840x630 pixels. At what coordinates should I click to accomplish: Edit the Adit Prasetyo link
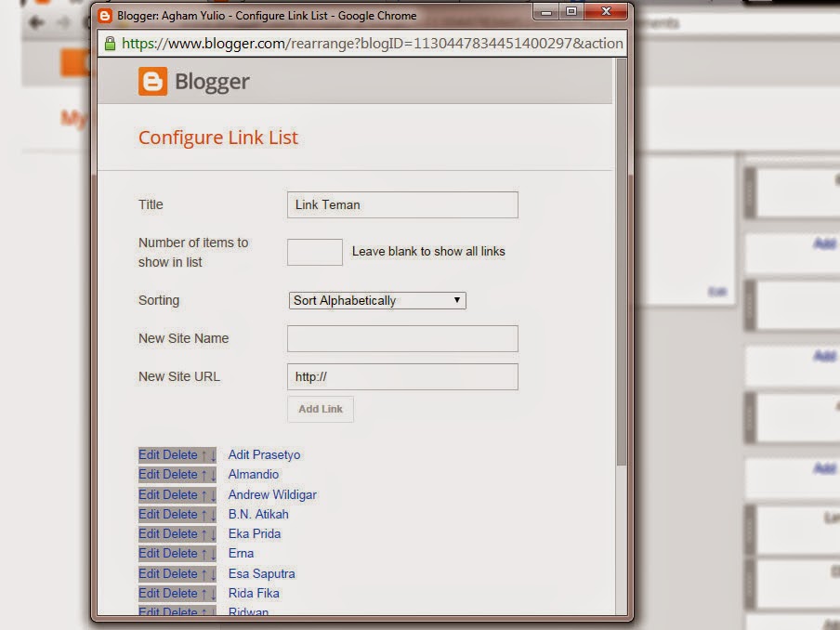click(149, 454)
